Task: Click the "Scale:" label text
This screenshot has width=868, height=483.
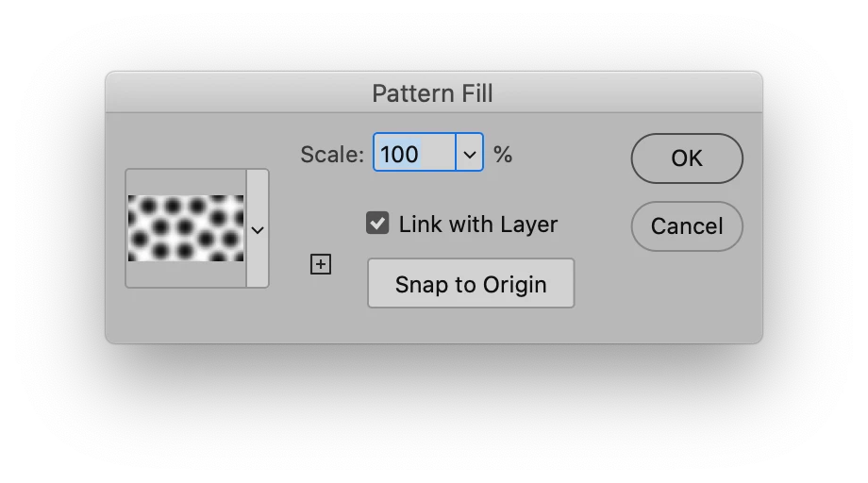Action: pyautogui.click(x=331, y=154)
